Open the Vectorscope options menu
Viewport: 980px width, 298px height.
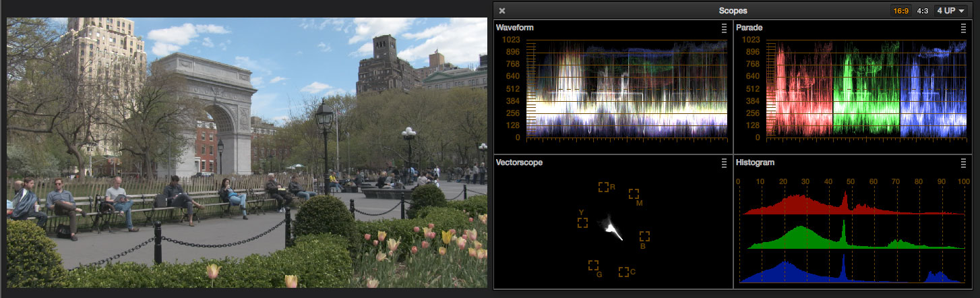[x=724, y=163]
